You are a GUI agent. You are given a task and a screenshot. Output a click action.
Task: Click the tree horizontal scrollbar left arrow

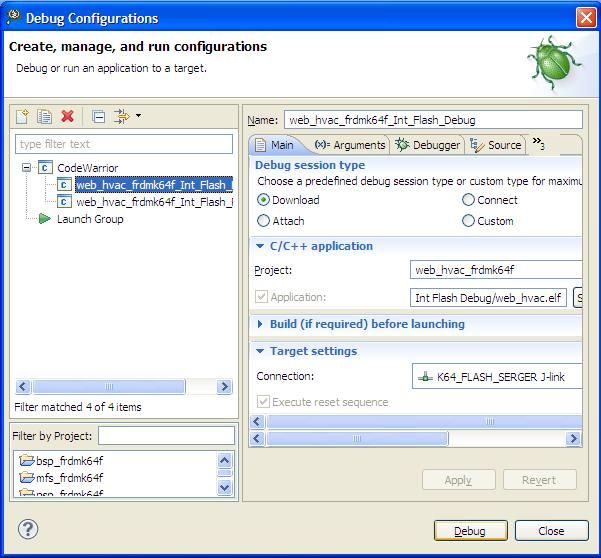[x=23, y=386]
